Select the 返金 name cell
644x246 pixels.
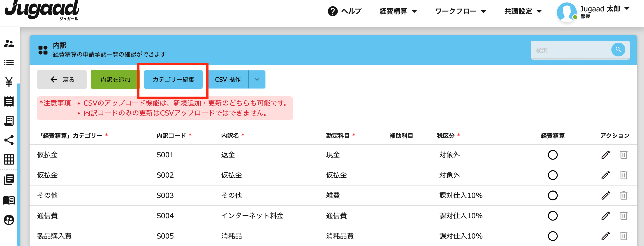coord(228,155)
